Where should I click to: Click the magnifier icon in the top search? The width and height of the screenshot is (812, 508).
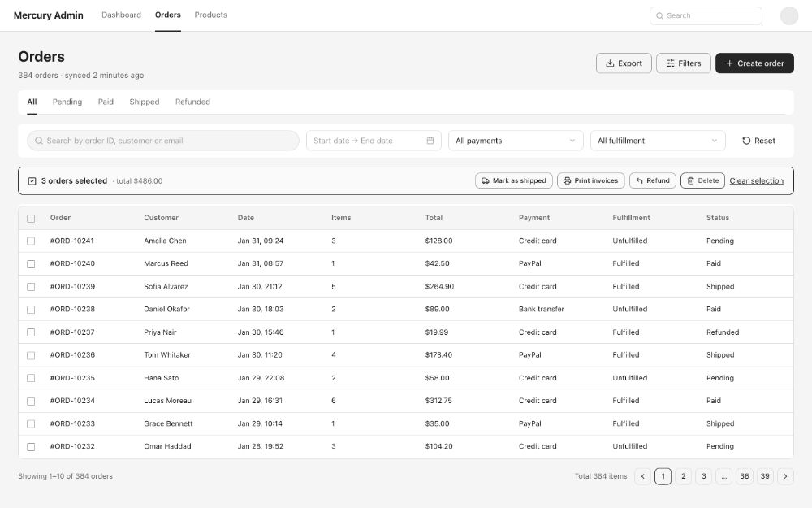[659, 15]
